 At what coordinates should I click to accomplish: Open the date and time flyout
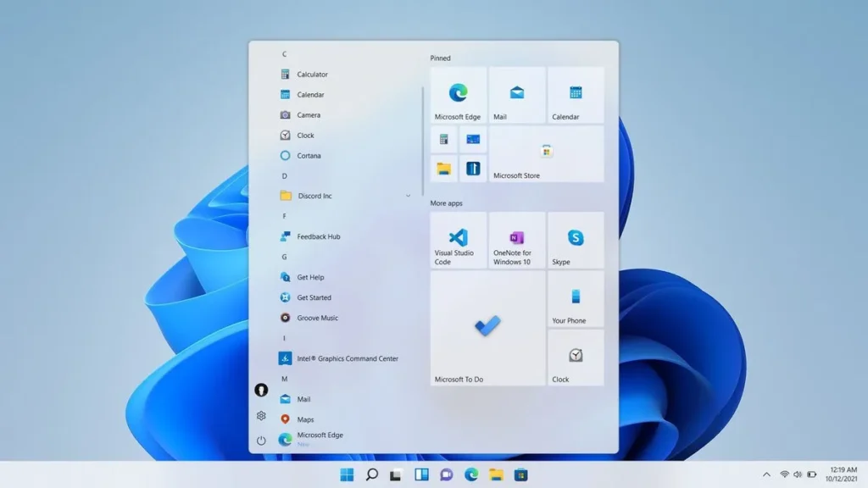838,474
